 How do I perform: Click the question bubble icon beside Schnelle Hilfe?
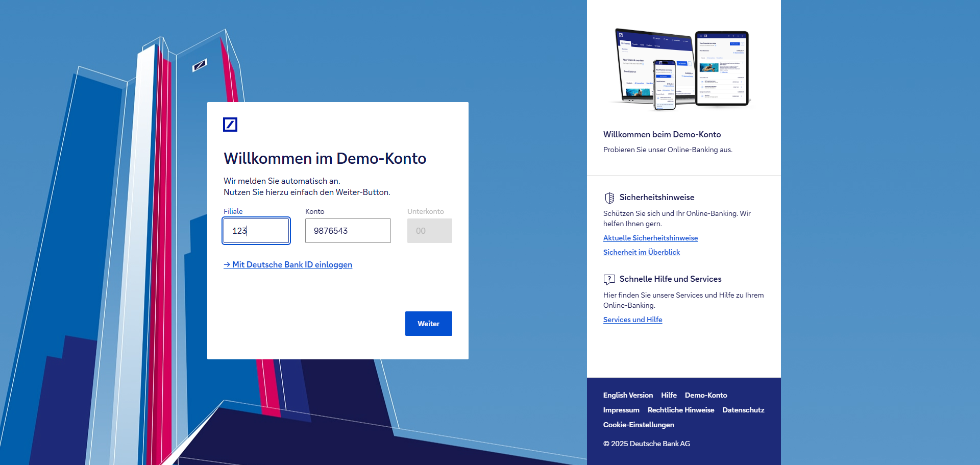tap(609, 279)
